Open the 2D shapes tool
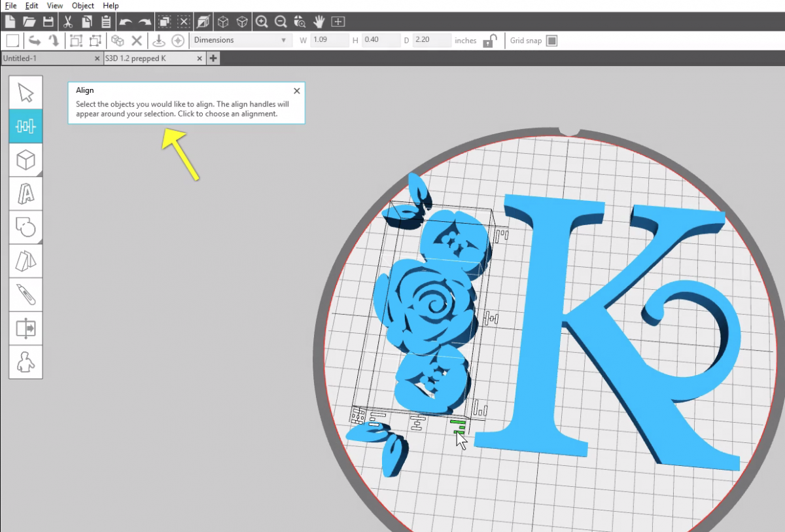Screen dimensions: 785x532 (x=26, y=227)
